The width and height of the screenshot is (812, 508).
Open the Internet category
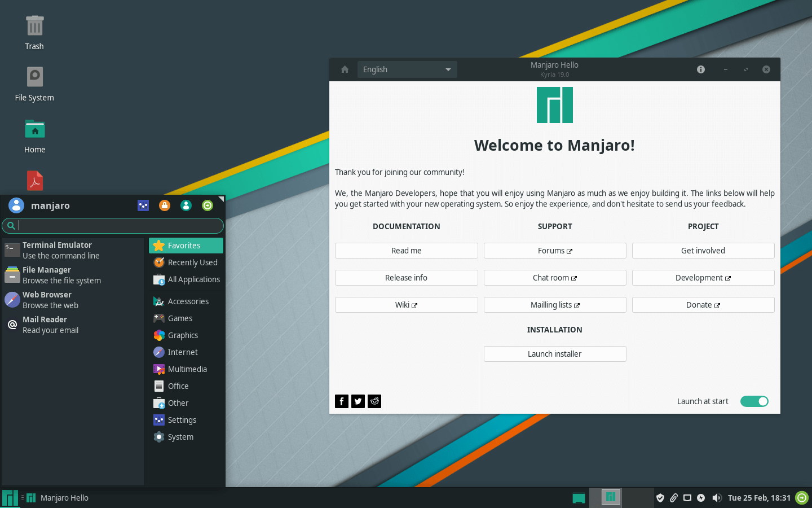(186, 352)
